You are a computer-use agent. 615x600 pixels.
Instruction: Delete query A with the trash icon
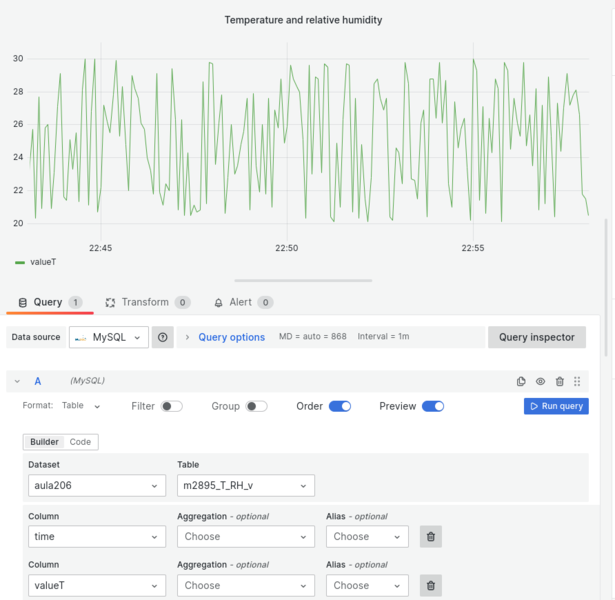coord(560,381)
